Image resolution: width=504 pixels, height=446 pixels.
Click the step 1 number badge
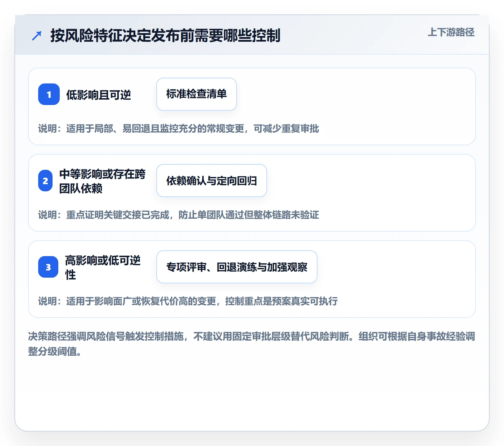(x=49, y=94)
